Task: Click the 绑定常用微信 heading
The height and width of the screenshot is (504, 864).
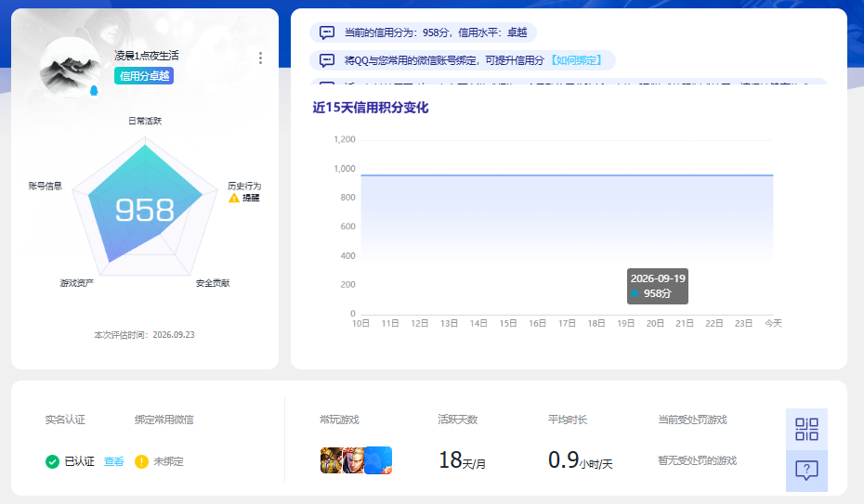Action: [x=164, y=420]
